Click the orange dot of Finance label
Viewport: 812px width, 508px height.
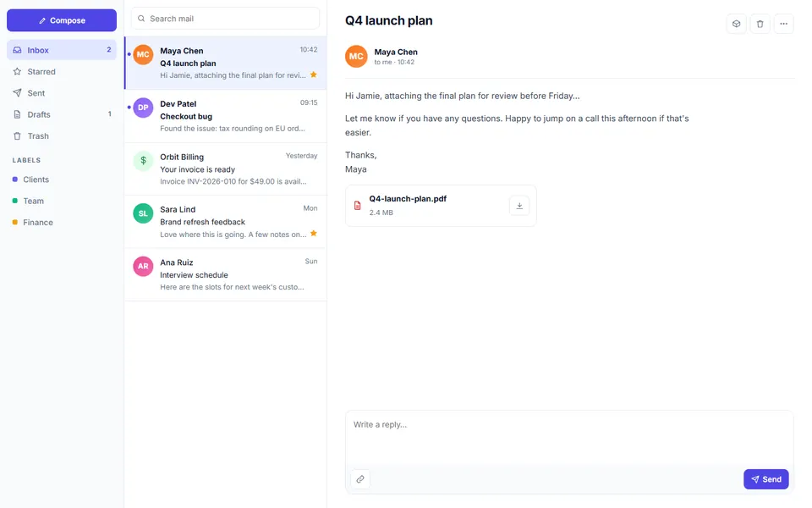tap(15, 223)
